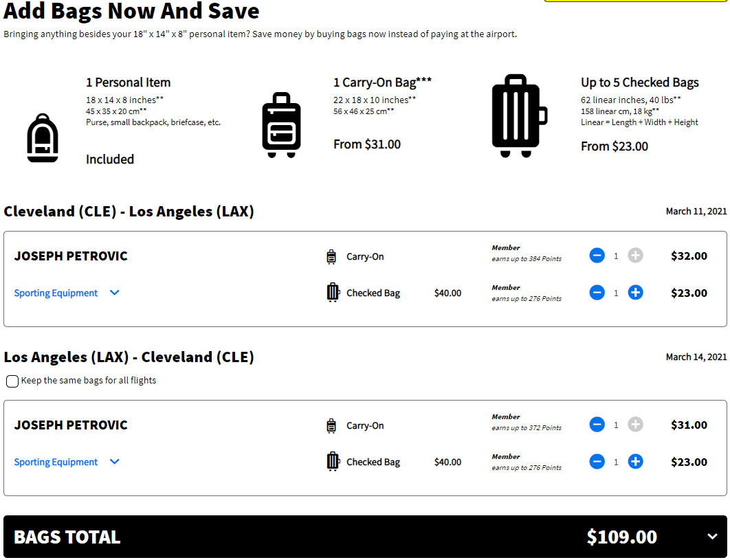
Task: Add another checked bag for return flight
Action: click(x=636, y=462)
